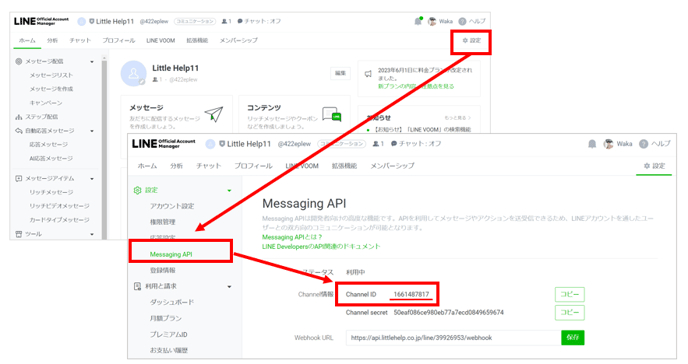This screenshot has height=364, width=688.
Task: Collapse the 自動応答メッセージ section arrow
Action: pyautogui.click(x=92, y=131)
